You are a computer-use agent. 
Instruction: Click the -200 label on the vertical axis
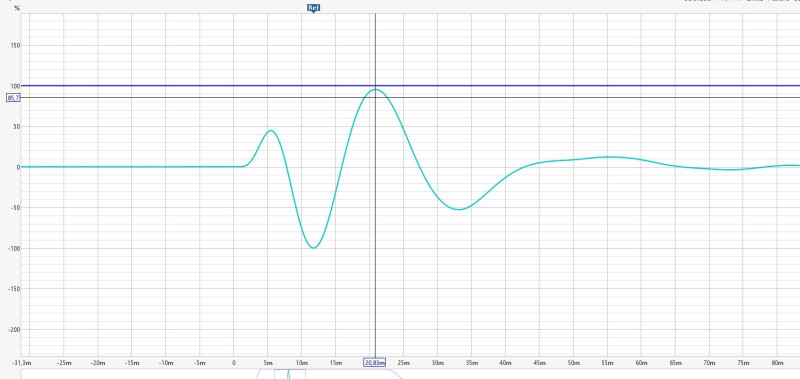[13, 330]
